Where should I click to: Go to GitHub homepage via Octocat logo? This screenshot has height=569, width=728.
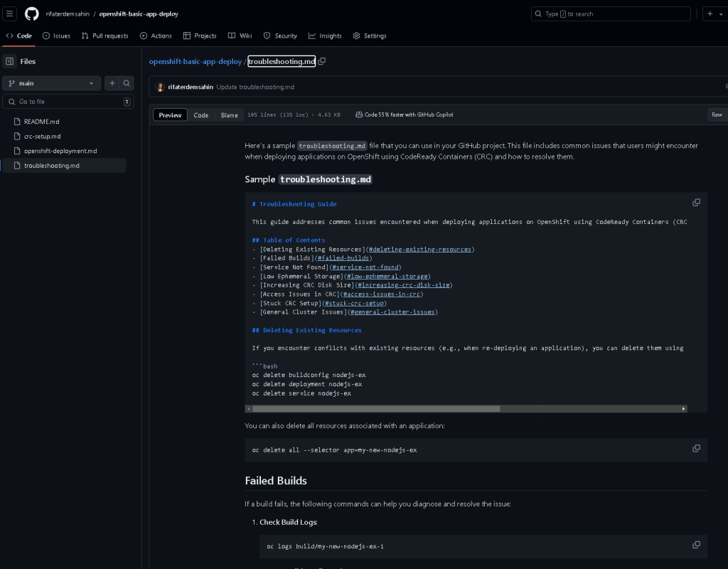click(x=31, y=14)
